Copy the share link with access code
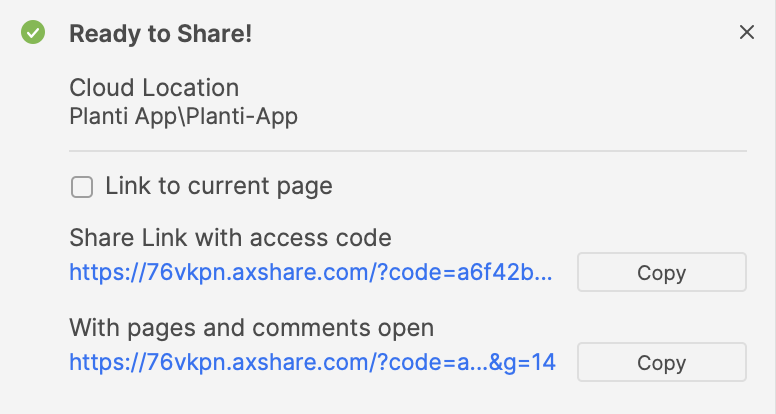Image resolution: width=776 pixels, height=414 pixels. coord(661,273)
